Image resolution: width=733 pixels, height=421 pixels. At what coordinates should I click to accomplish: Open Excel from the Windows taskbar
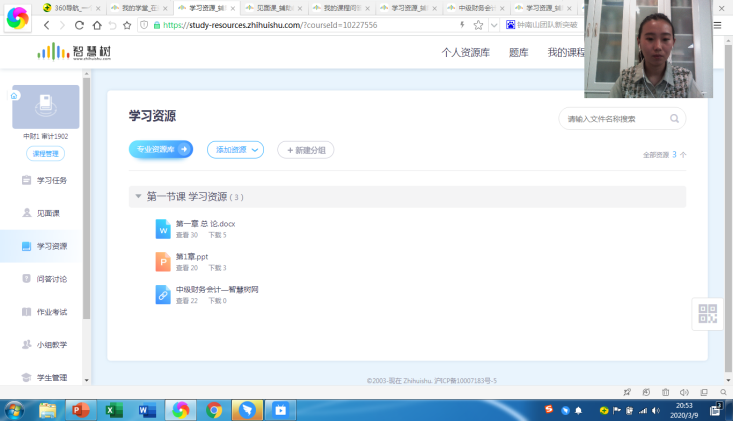(x=114, y=410)
